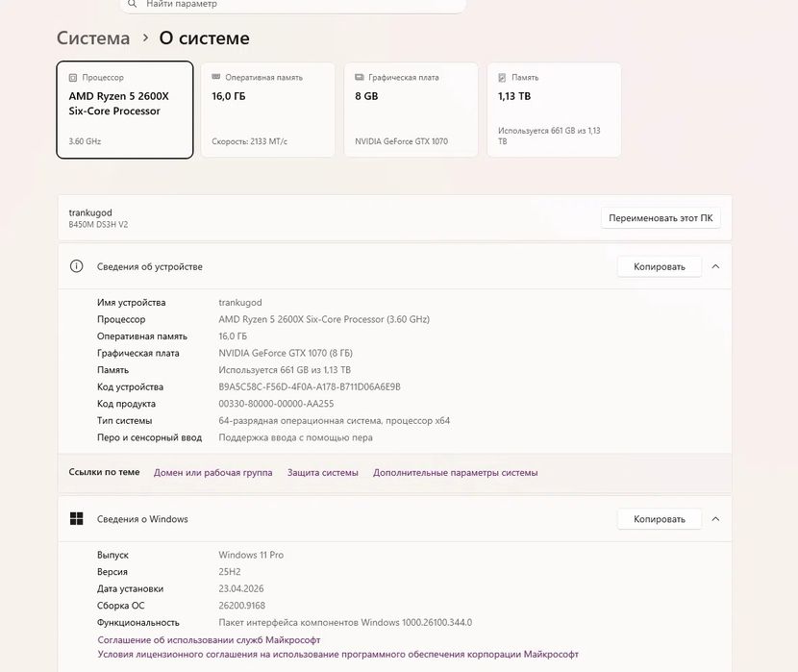Select version value 25H2
Image resolution: width=798 pixels, height=672 pixels.
click(x=230, y=571)
